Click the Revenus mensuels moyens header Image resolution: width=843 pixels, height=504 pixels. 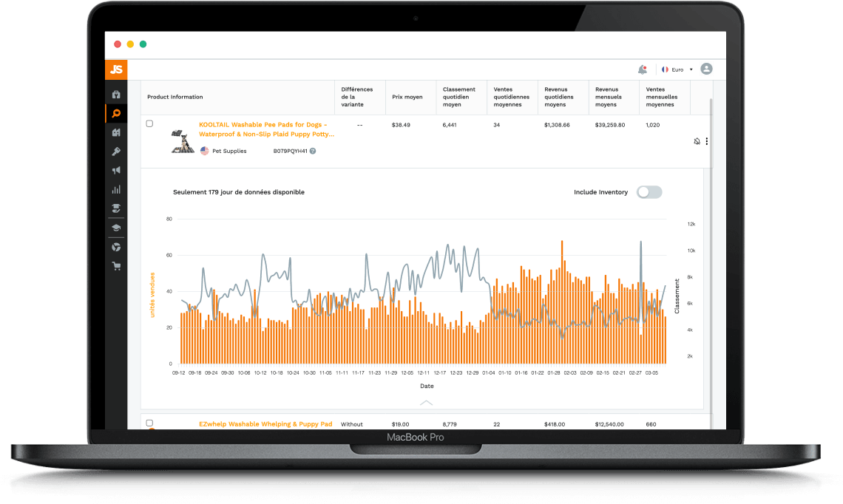[608, 98]
